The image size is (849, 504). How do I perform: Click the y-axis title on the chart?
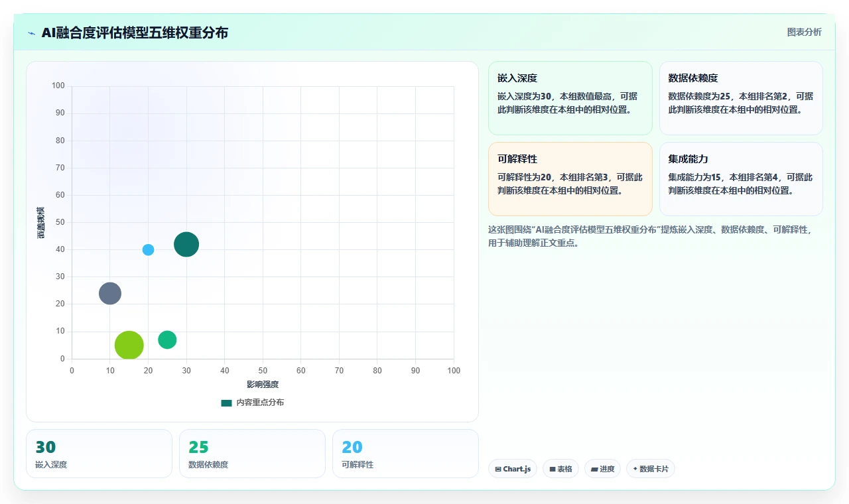click(x=41, y=222)
